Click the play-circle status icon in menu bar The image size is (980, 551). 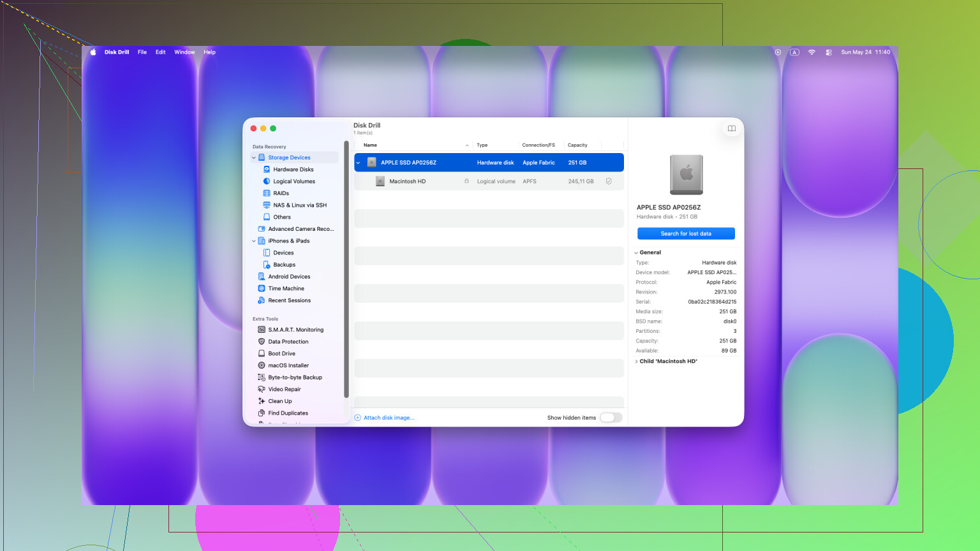pyautogui.click(x=778, y=52)
